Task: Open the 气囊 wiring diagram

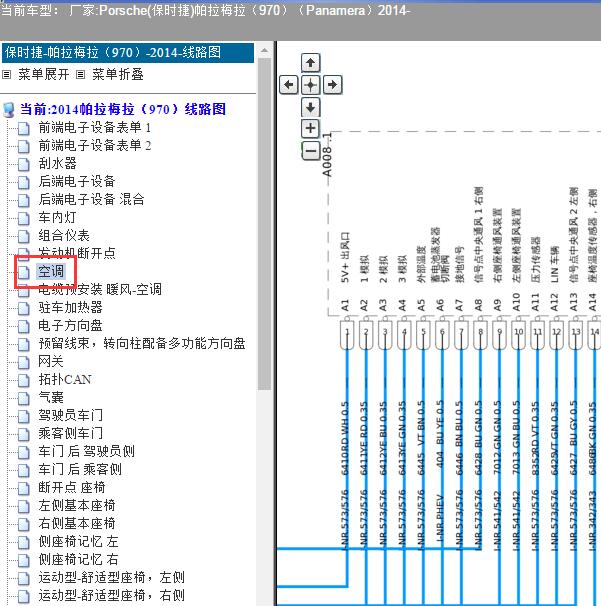Action: point(51,397)
